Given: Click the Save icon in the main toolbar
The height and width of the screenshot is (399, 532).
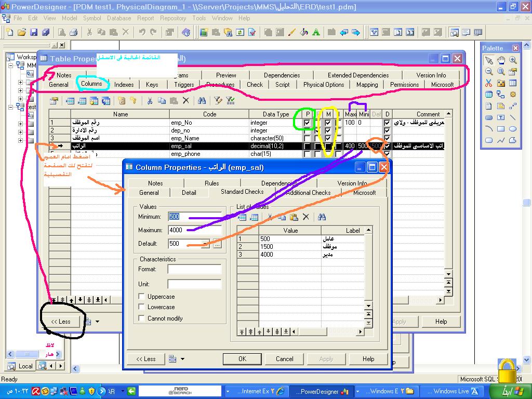Looking at the screenshot, I should pyautogui.click(x=33, y=32).
